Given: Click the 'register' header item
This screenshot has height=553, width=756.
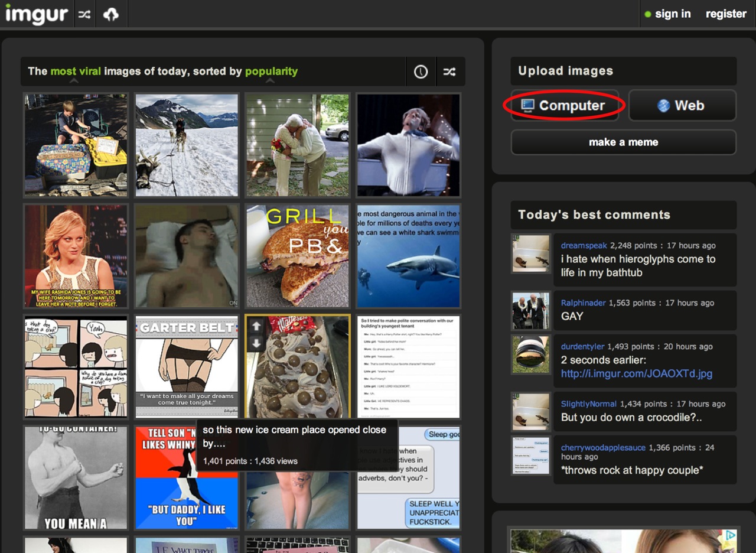Looking at the screenshot, I should point(726,14).
